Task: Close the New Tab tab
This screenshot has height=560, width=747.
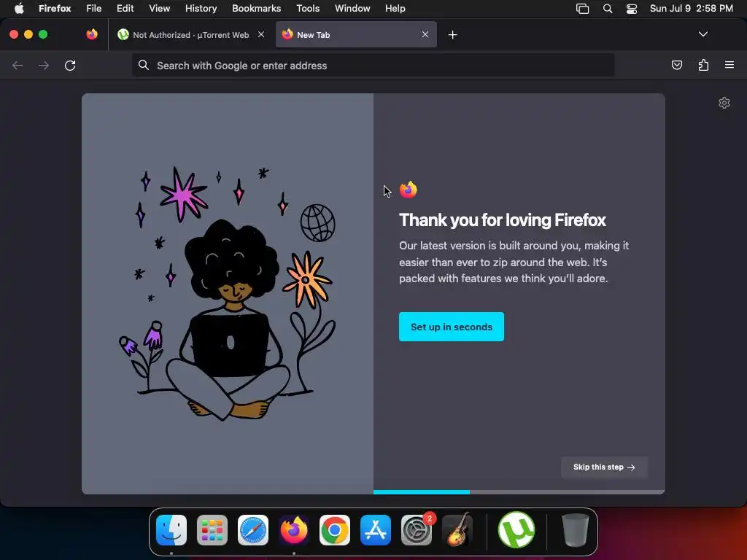Action: point(425,34)
